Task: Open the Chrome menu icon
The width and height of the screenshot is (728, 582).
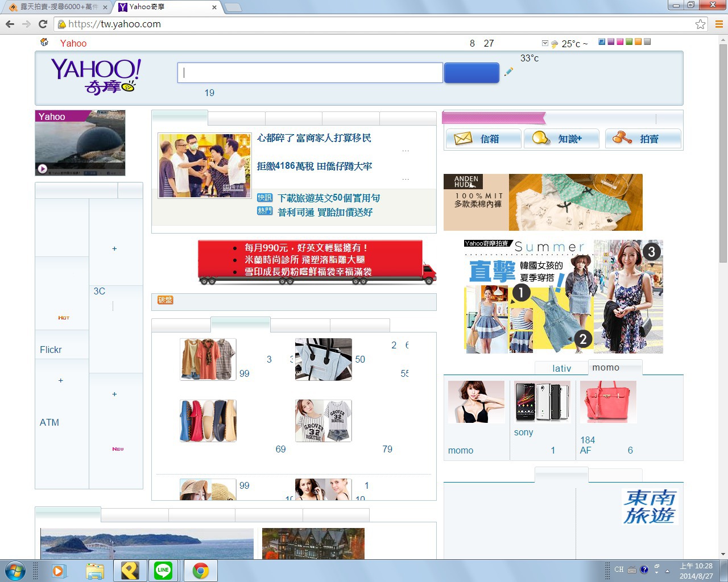Action: pyautogui.click(x=718, y=24)
